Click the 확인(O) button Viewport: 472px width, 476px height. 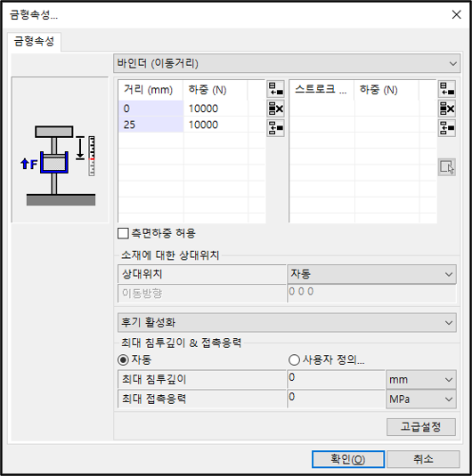click(x=348, y=459)
